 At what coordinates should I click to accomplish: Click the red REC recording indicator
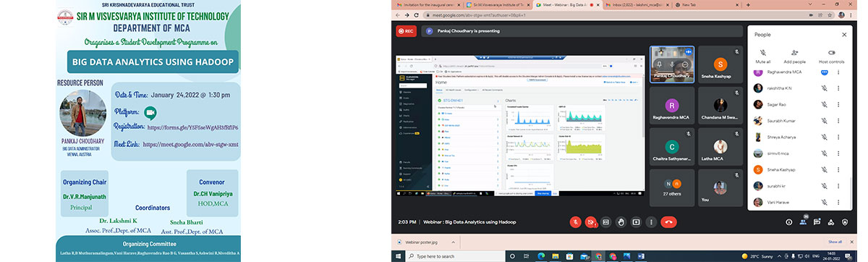[406, 31]
